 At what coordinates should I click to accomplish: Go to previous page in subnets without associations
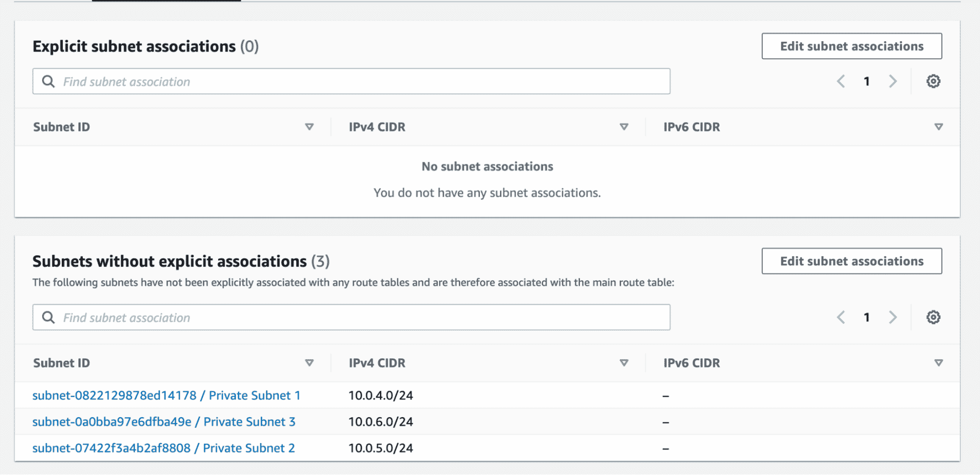841,317
